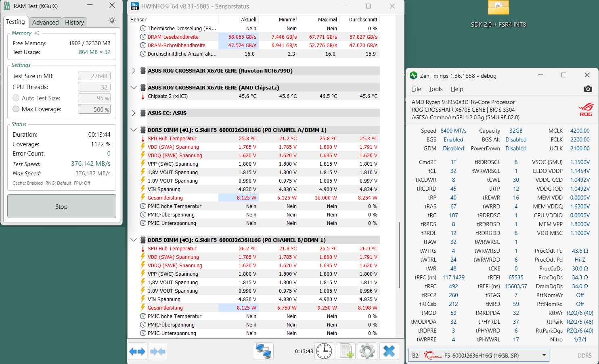Select the DIMM #3 SPD Hub Temperatur row

pos(260,248)
